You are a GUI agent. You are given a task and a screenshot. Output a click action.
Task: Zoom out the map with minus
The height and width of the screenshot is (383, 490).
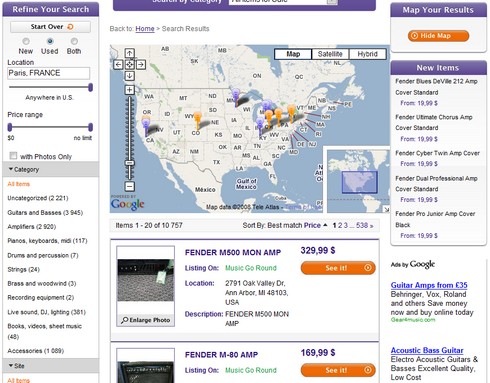[130, 186]
